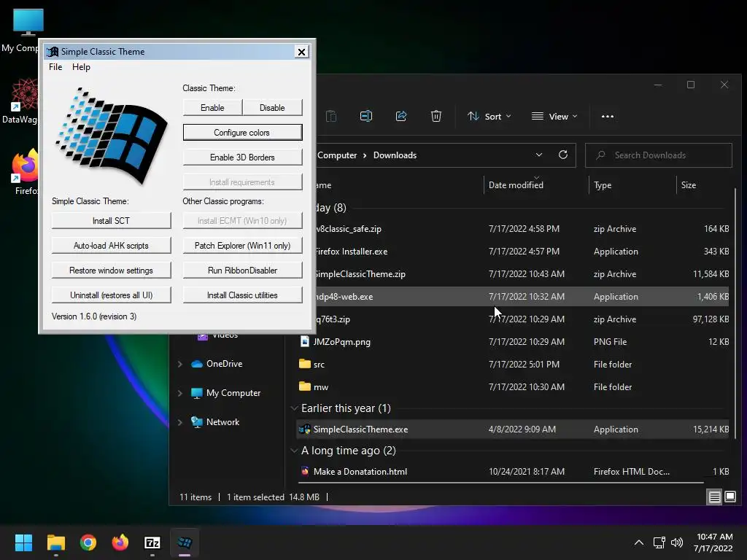747x560 pixels.
Task: Click the Disable classic theme button
Action: [x=272, y=108]
